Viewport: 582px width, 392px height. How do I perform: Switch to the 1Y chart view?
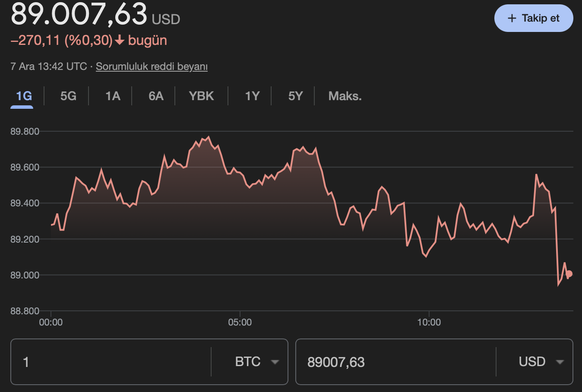252,96
